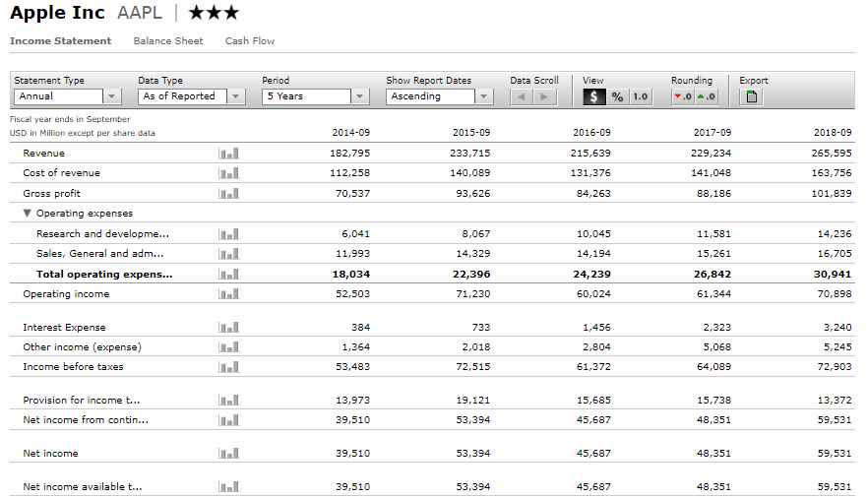Click the 2014 income before taxes 53,483

pos(352,367)
